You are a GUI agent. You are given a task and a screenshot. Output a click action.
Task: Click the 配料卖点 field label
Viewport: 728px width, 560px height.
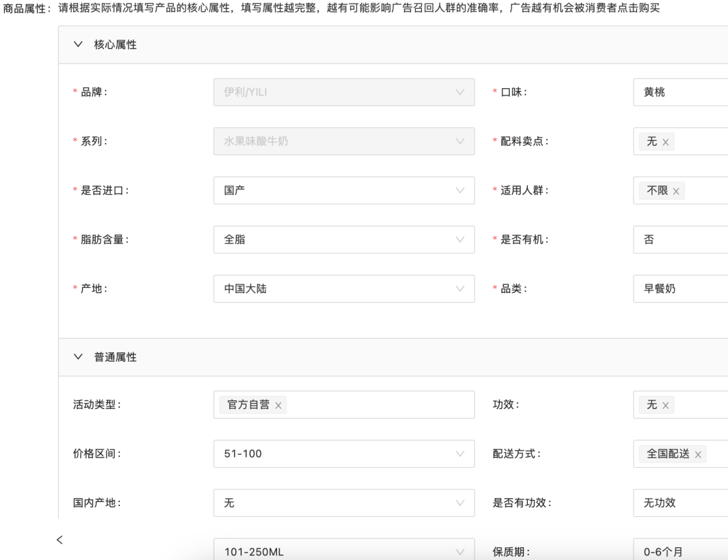tap(524, 141)
